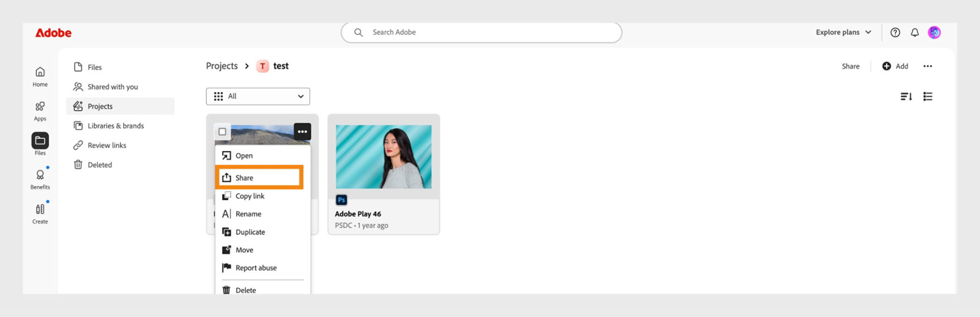
Task: Go to Shared with you
Action: [120, 87]
